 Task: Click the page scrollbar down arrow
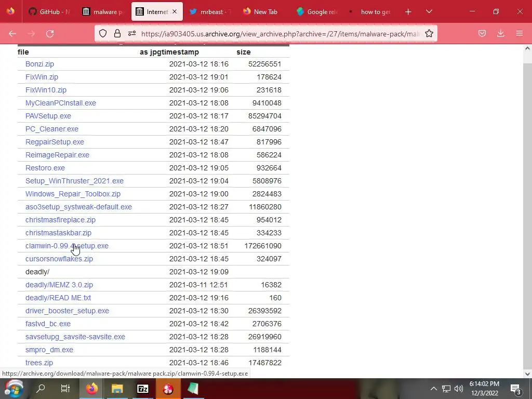[527, 374]
